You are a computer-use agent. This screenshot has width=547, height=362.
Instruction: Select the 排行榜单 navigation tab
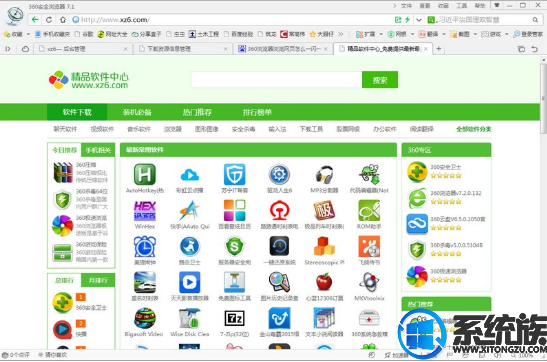pos(257,112)
